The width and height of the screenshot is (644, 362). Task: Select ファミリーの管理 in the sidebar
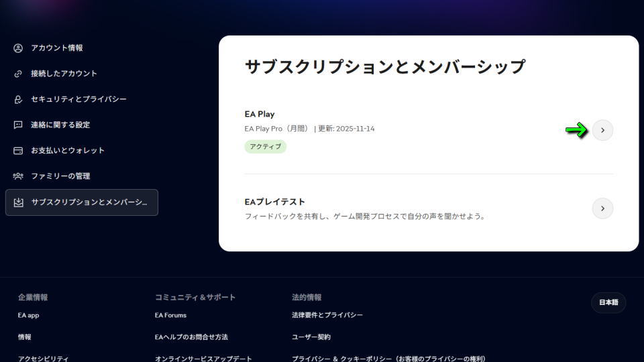point(60,176)
